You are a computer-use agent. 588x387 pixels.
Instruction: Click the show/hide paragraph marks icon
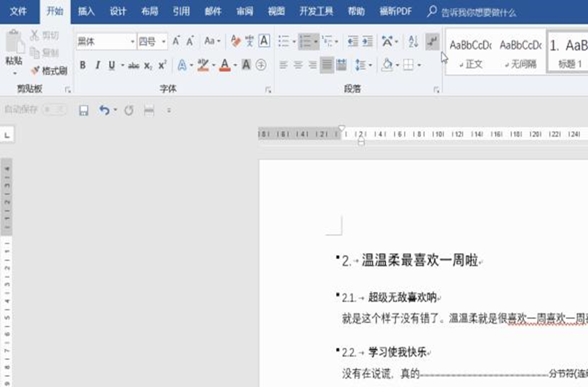pos(432,42)
